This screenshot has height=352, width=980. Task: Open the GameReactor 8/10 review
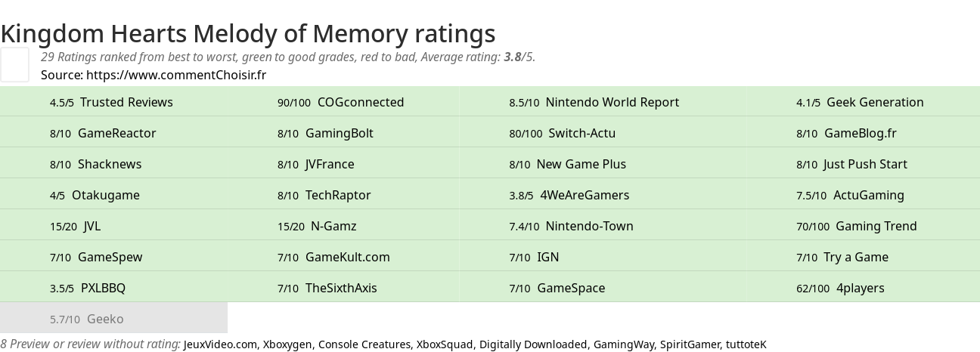(x=116, y=133)
